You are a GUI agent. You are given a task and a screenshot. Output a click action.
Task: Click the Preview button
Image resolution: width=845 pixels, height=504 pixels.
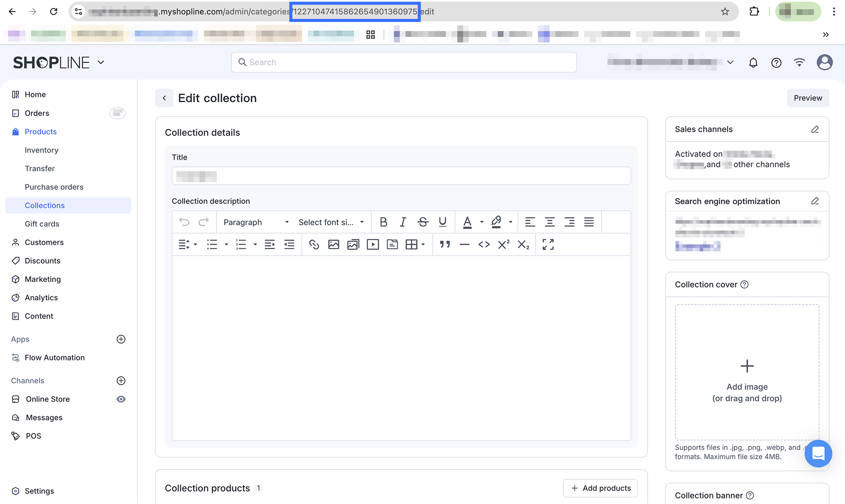coord(808,98)
